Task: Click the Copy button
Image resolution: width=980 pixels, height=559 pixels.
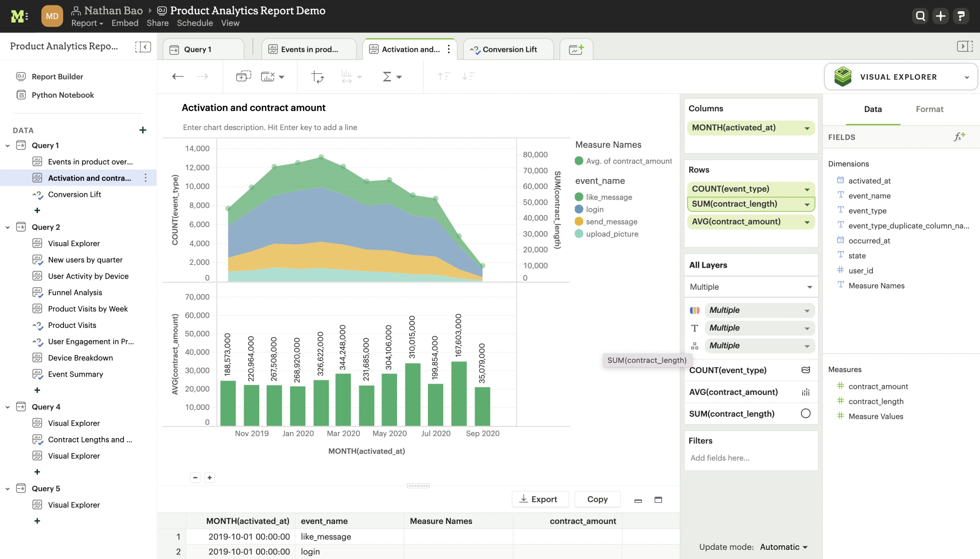Action: 596,499
